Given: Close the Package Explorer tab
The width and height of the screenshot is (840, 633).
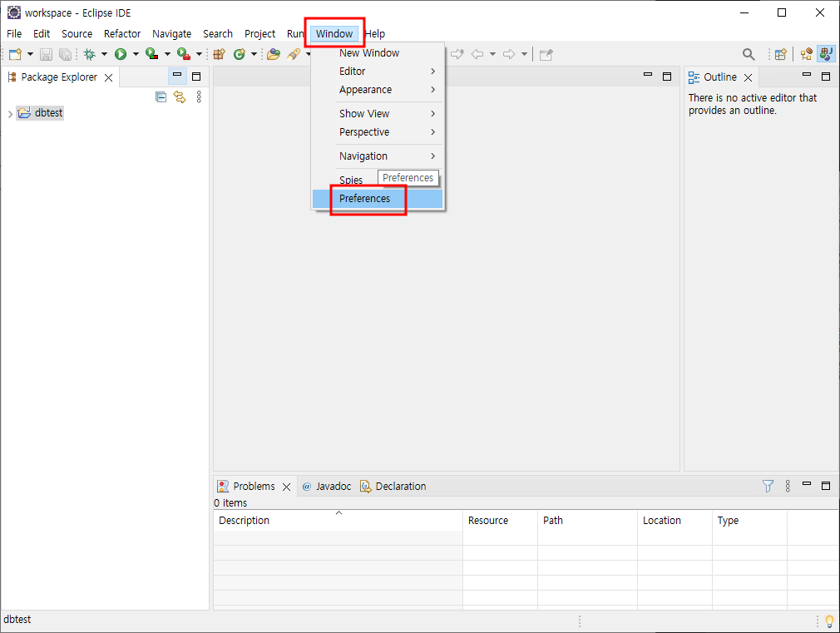Looking at the screenshot, I should click(108, 77).
